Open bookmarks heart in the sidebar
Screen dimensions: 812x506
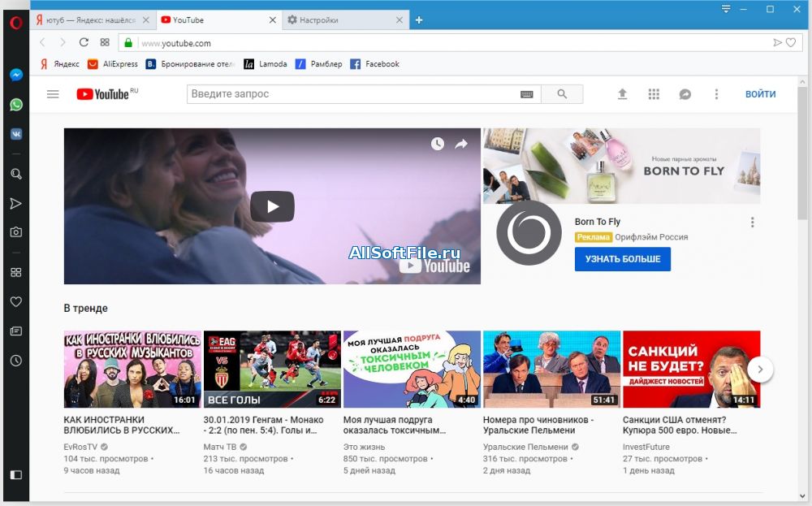coord(16,301)
